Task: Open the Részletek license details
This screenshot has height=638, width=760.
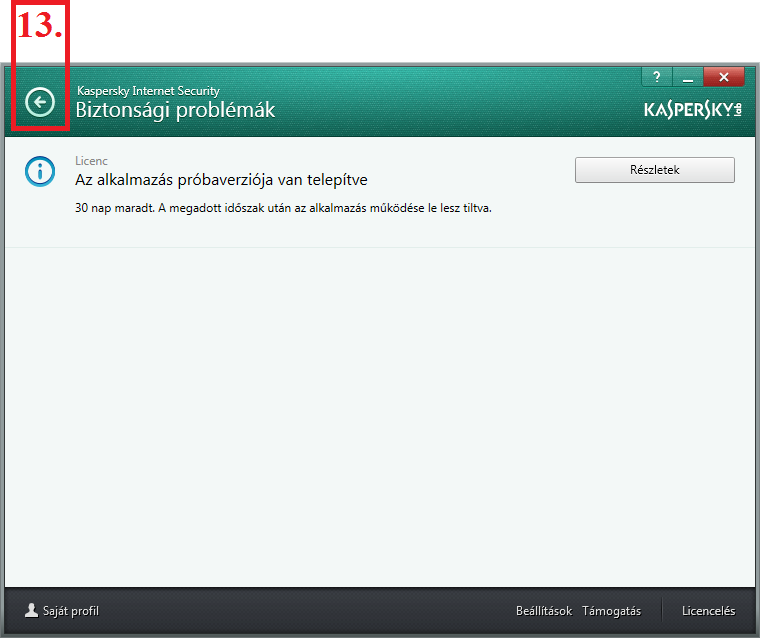Action: pyautogui.click(x=655, y=170)
